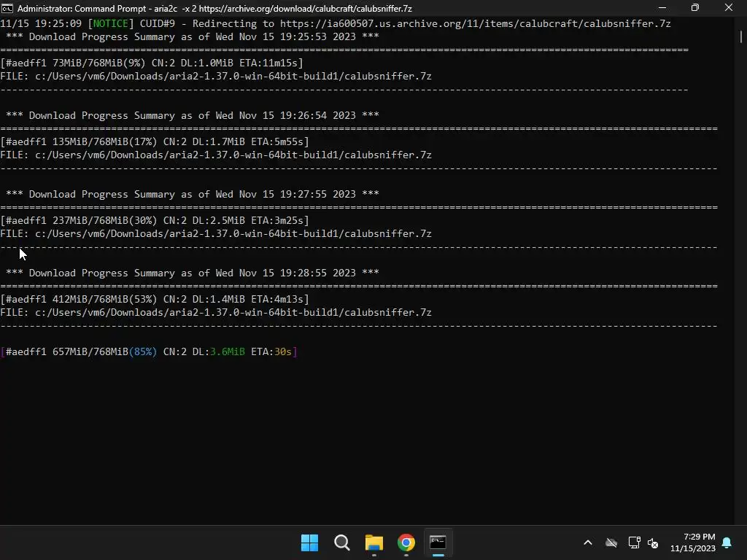Open the network display tray icon
The width and height of the screenshot is (747, 560).
coord(634,542)
